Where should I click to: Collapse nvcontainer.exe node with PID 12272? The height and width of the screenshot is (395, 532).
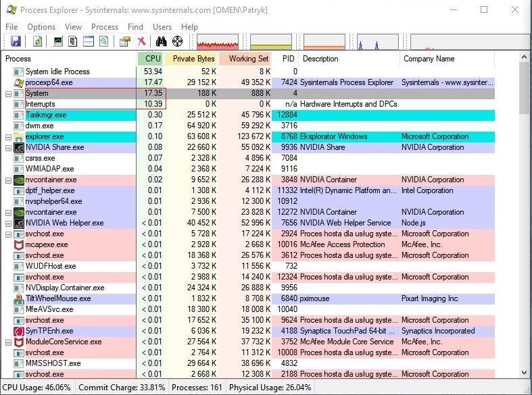point(8,213)
